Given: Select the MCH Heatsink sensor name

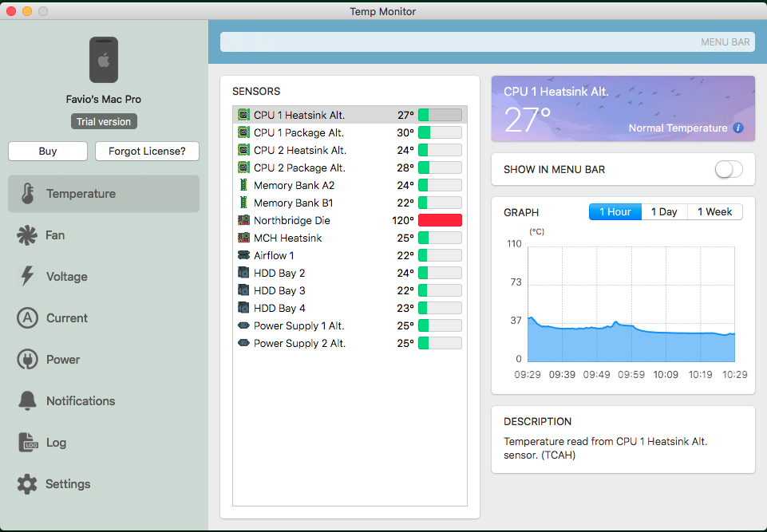Looking at the screenshot, I should (x=287, y=238).
